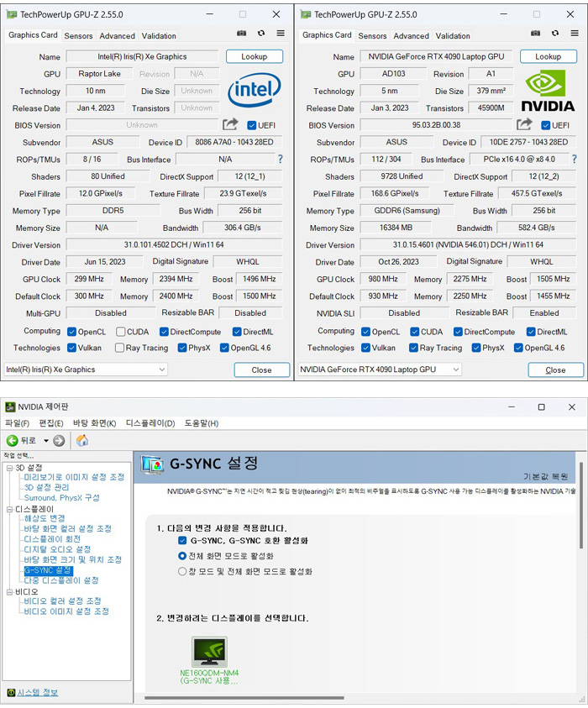This screenshot has height=708, width=588.
Task: Click GPU-Z app icon in Intel window title bar
Action: [12, 14]
